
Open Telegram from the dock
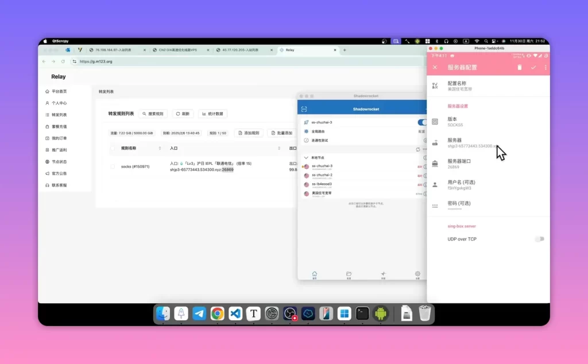pos(199,313)
